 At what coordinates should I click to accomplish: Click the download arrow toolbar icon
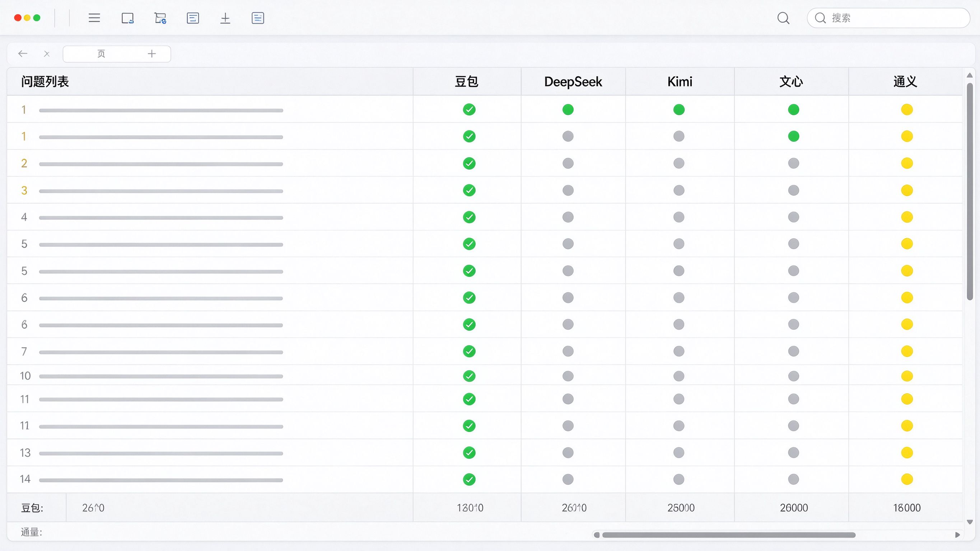pos(225,18)
